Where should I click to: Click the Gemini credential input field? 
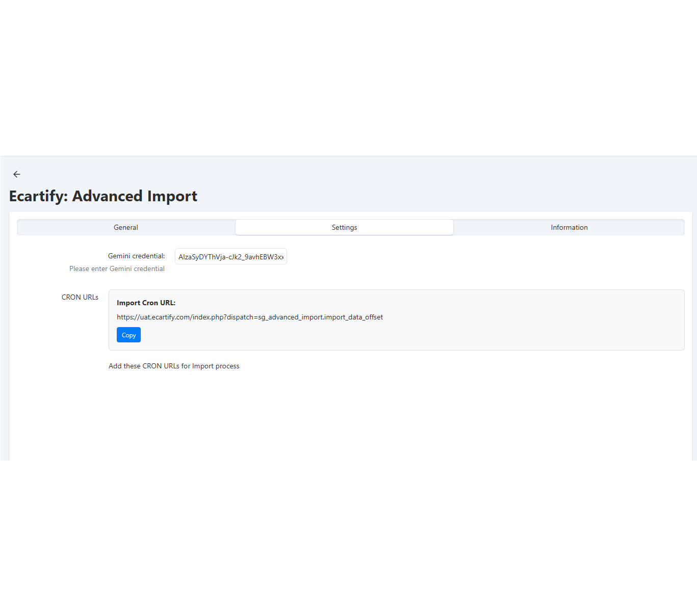[x=231, y=257]
